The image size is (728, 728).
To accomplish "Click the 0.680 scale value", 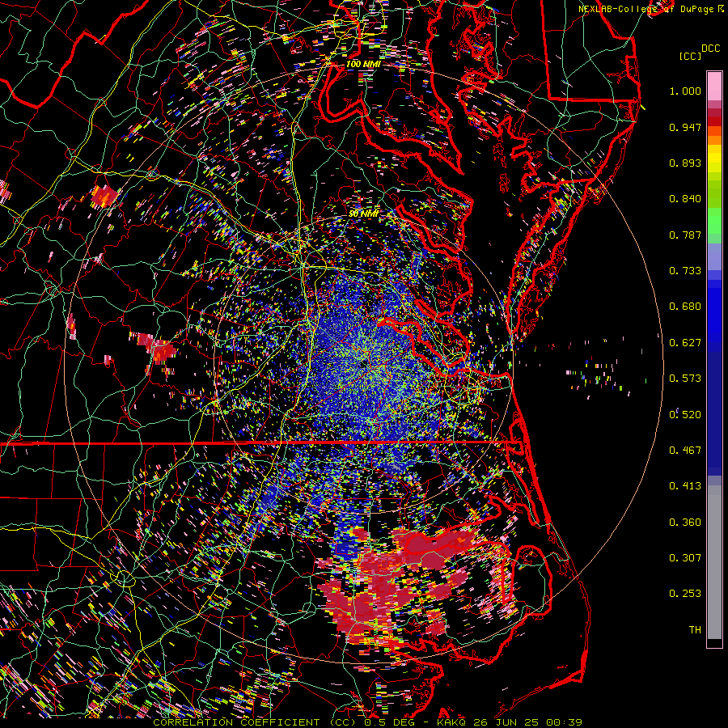I will point(685,307).
